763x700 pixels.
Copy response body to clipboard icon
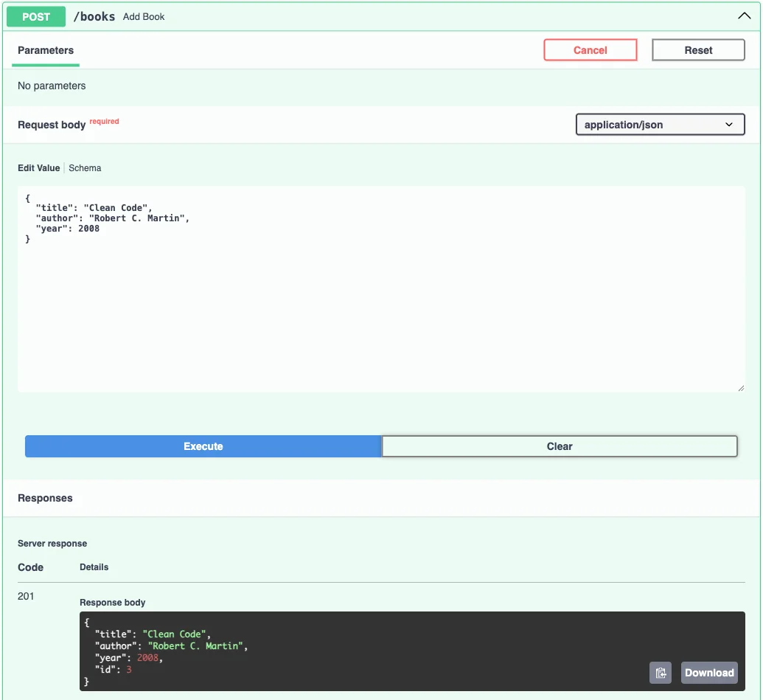click(x=660, y=673)
